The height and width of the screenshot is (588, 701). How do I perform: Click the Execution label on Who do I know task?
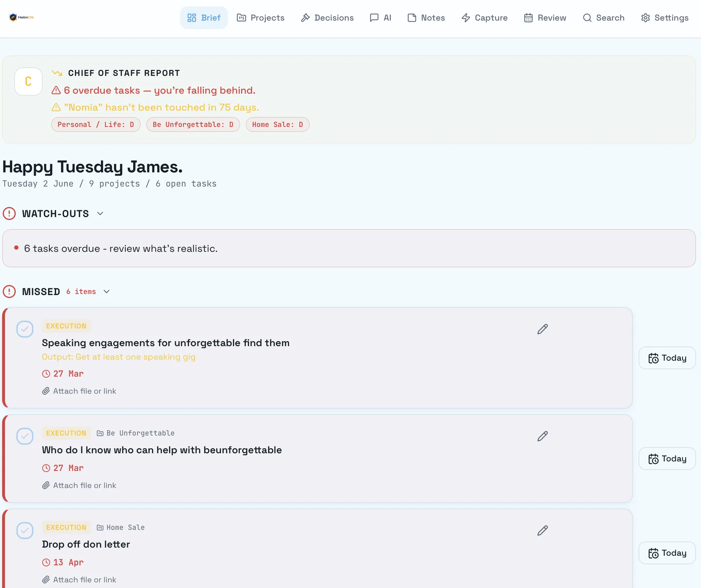tap(66, 433)
